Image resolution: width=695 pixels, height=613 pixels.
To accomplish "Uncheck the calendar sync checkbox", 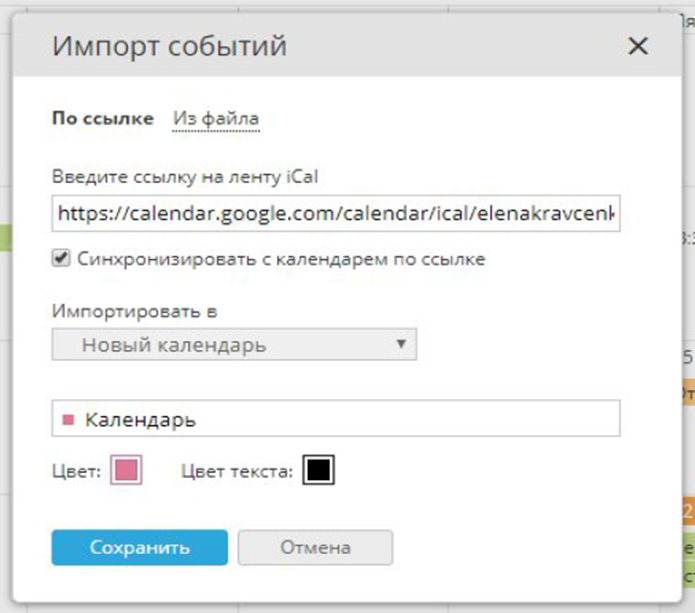I will (x=62, y=259).
